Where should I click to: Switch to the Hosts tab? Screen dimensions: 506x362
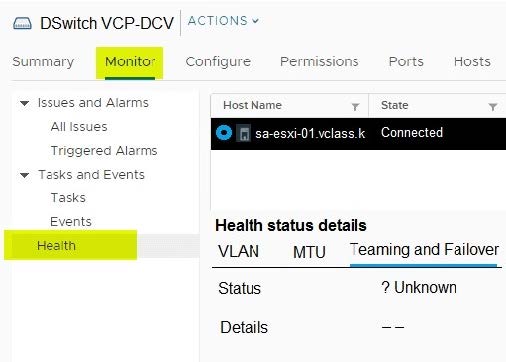click(472, 62)
